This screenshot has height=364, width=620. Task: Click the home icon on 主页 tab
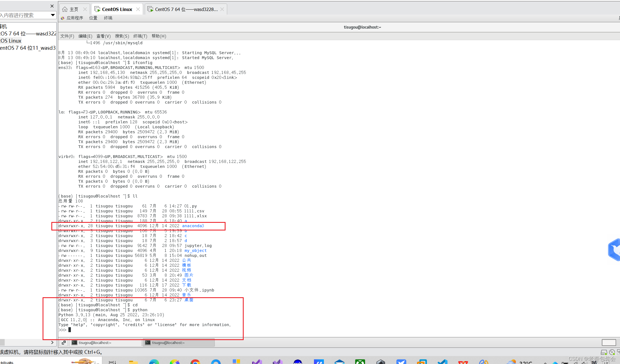[x=65, y=9]
